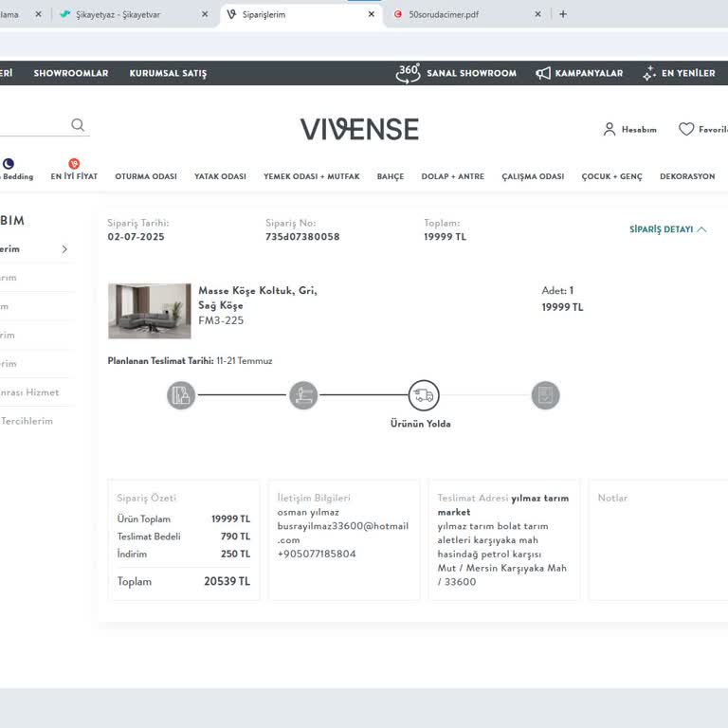Open the Kurumsal Satış link
The image size is (728, 728).
(168, 73)
